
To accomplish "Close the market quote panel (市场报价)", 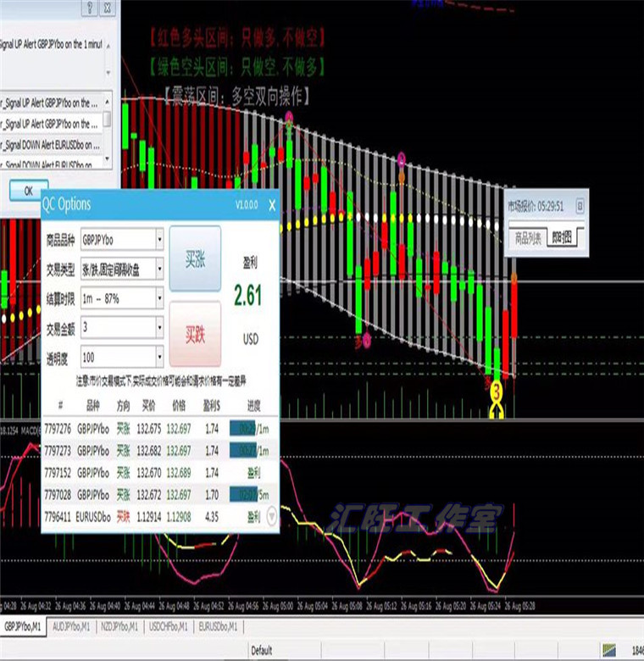I will tap(580, 205).
